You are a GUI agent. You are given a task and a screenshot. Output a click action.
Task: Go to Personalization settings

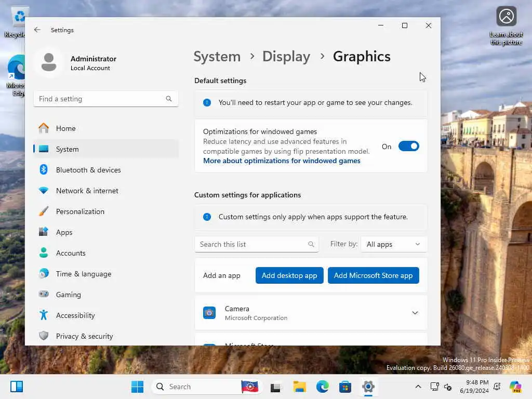coord(106,211)
